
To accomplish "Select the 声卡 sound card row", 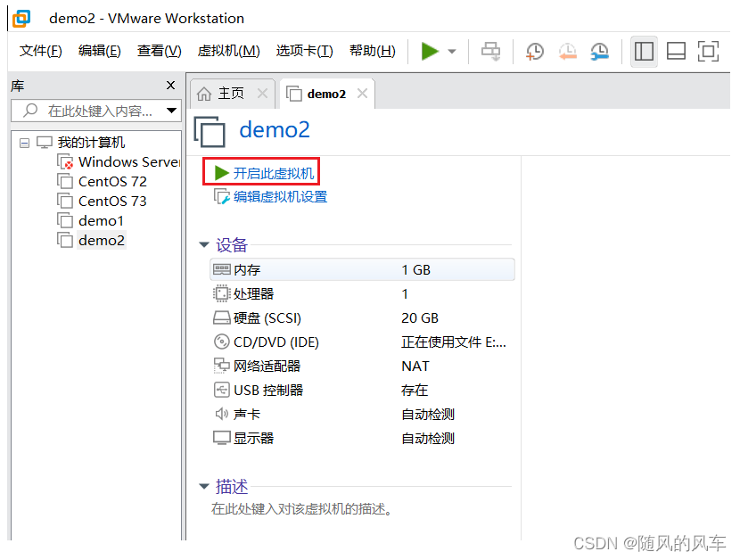I will [362, 414].
